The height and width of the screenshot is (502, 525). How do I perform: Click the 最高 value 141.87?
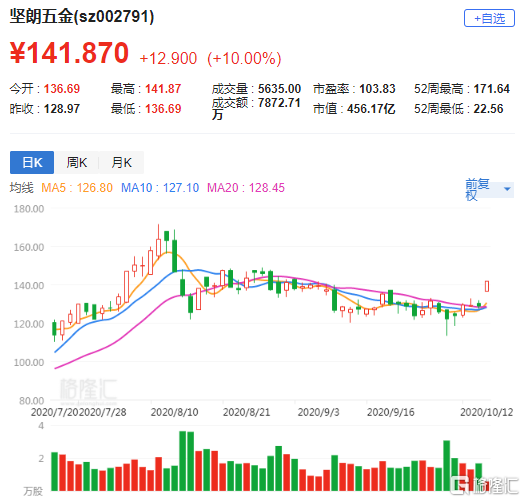pyautogui.click(x=163, y=89)
